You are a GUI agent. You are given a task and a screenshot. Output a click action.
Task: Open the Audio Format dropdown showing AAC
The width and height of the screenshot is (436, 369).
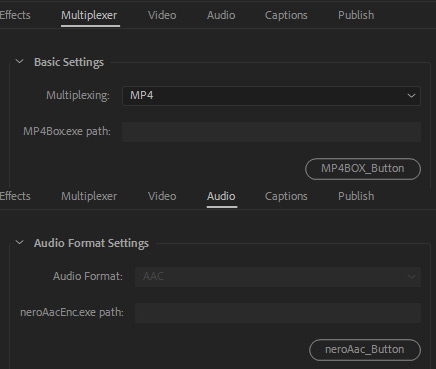pyautogui.click(x=278, y=276)
